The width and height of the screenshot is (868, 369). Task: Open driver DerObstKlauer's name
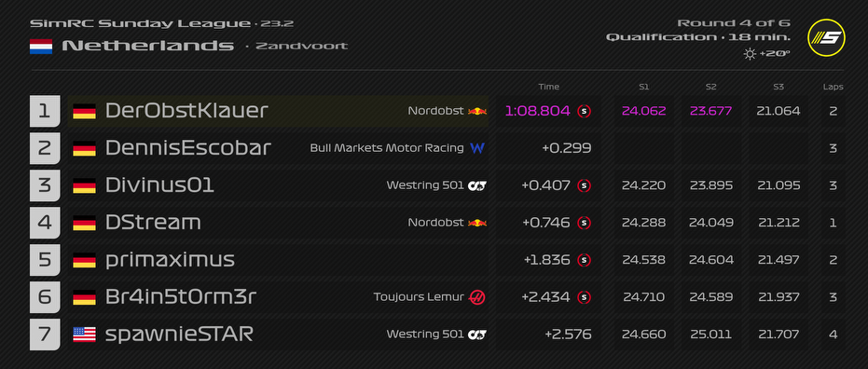pyautogui.click(x=186, y=111)
